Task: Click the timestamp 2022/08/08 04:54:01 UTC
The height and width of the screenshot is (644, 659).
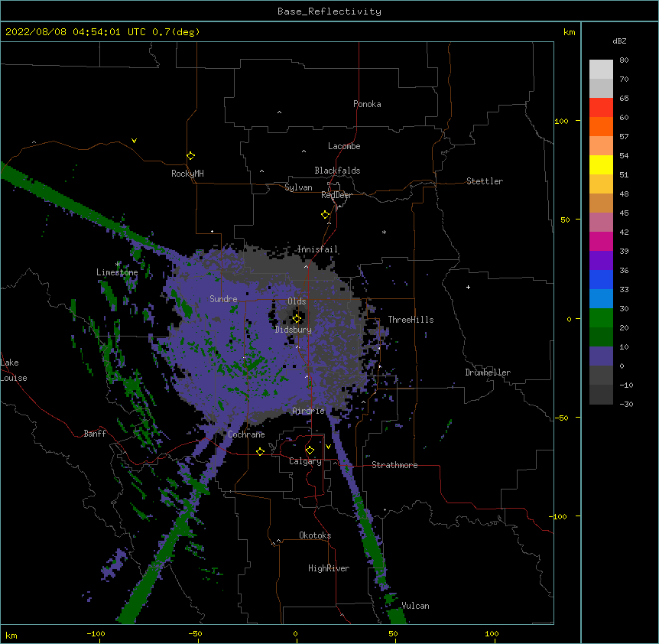Action: [x=76, y=32]
